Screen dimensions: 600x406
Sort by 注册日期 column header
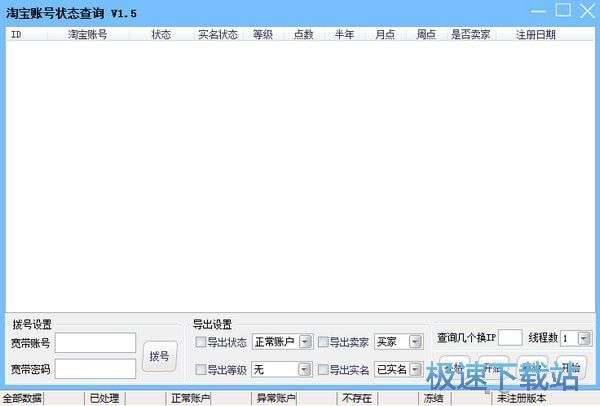click(535, 34)
